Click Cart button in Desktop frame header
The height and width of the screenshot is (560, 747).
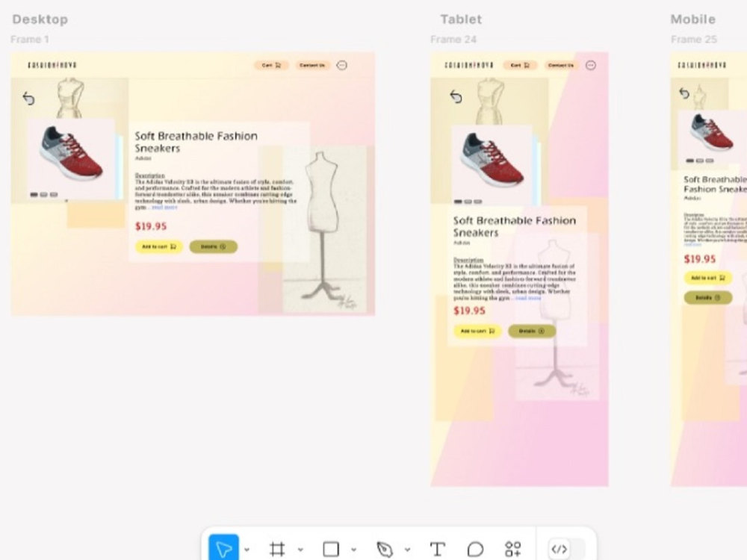[x=271, y=65]
